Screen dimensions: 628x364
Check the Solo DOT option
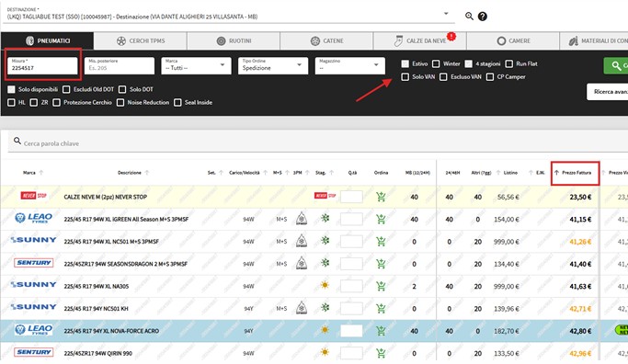click(122, 89)
